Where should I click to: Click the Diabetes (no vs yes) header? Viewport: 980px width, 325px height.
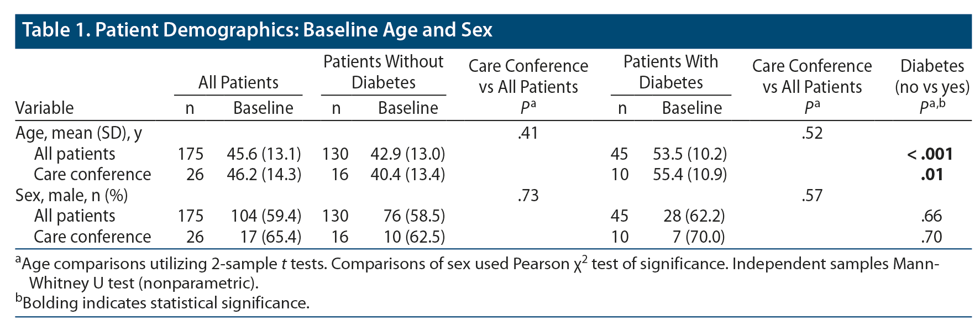click(x=932, y=76)
